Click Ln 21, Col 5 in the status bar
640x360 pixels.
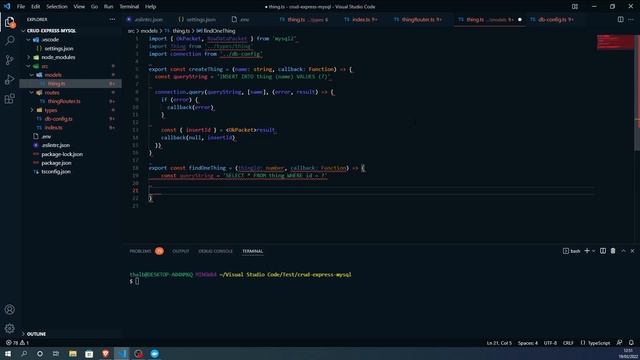coord(499,343)
